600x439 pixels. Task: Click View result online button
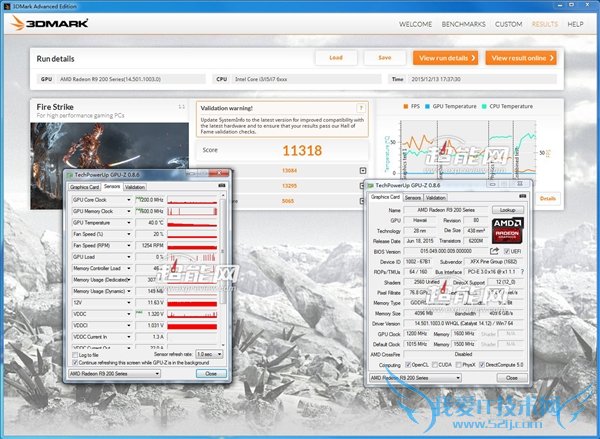pyautogui.click(x=521, y=58)
